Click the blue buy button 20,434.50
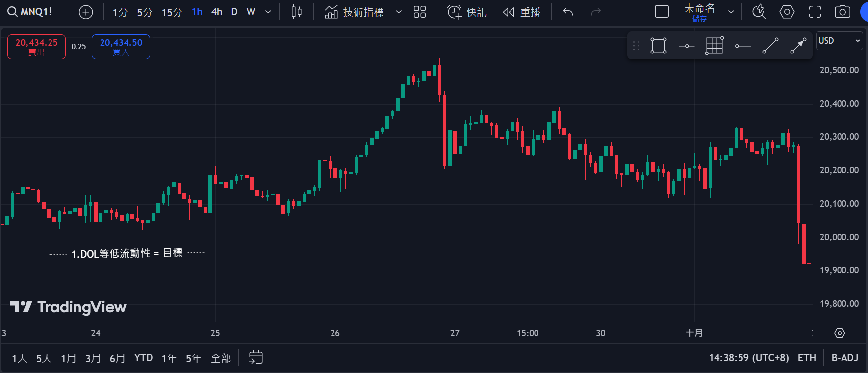 pyautogui.click(x=121, y=47)
